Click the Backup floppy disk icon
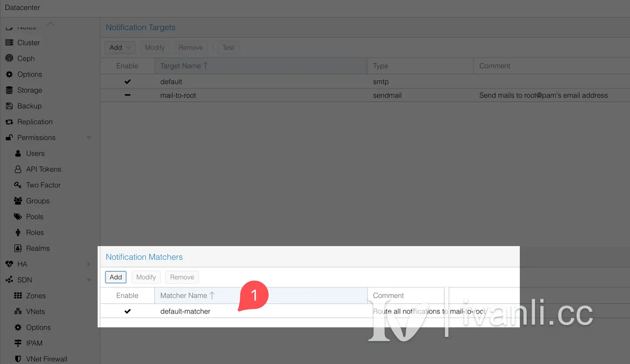The image size is (630, 364). tap(9, 106)
